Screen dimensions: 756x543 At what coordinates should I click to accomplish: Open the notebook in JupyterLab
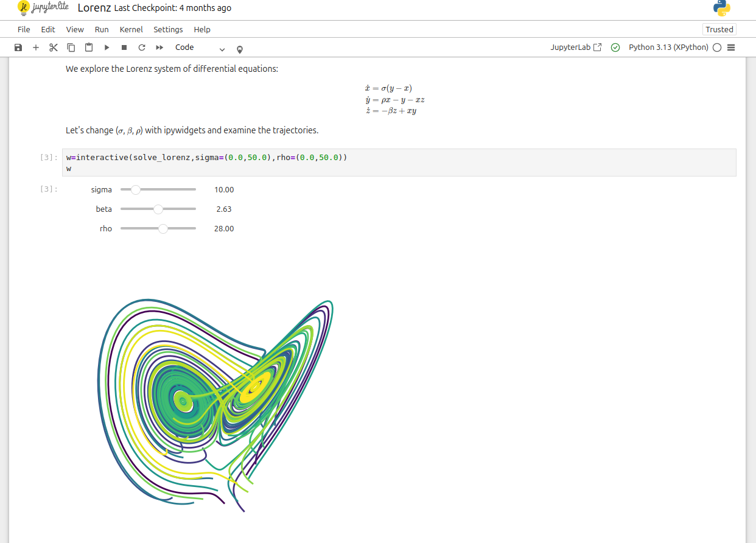tap(576, 47)
